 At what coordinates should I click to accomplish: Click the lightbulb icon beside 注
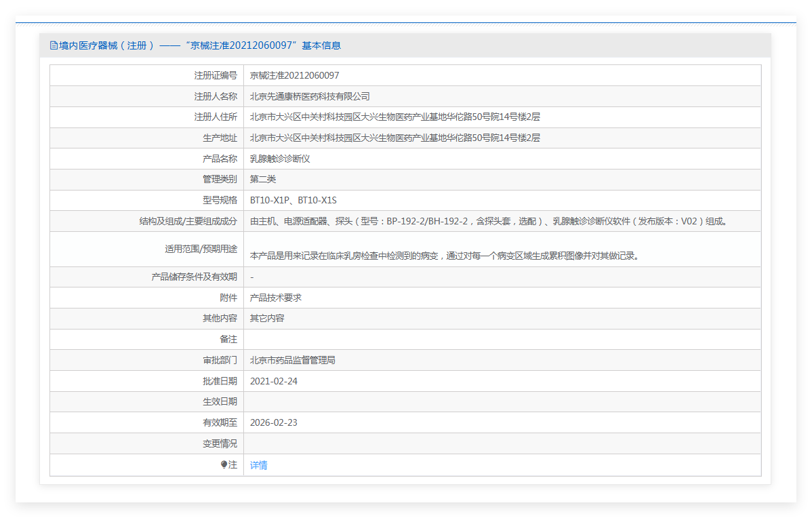(224, 464)
